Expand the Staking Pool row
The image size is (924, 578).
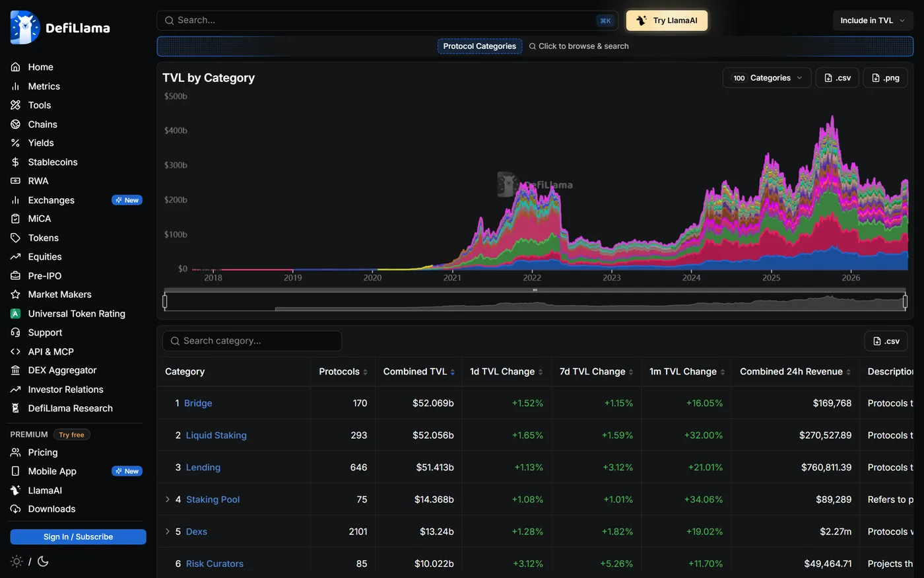tap(168, 499)
